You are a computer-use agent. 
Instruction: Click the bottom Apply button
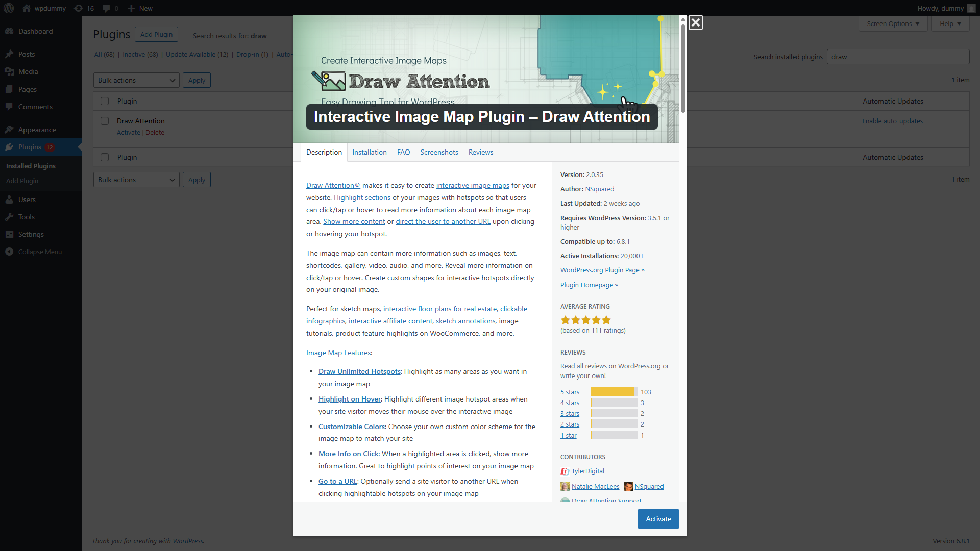[x=197, y=180]
